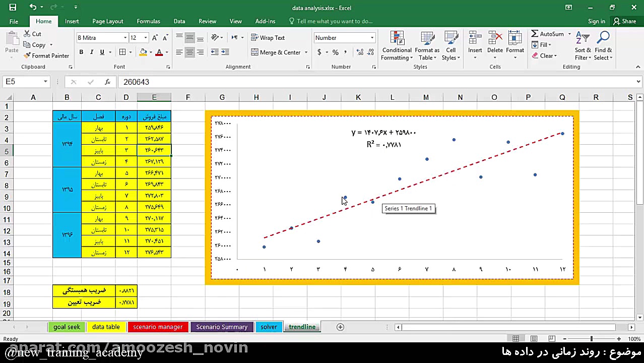
Task: Open the solver sheet tab
Action: pos(269,327)
